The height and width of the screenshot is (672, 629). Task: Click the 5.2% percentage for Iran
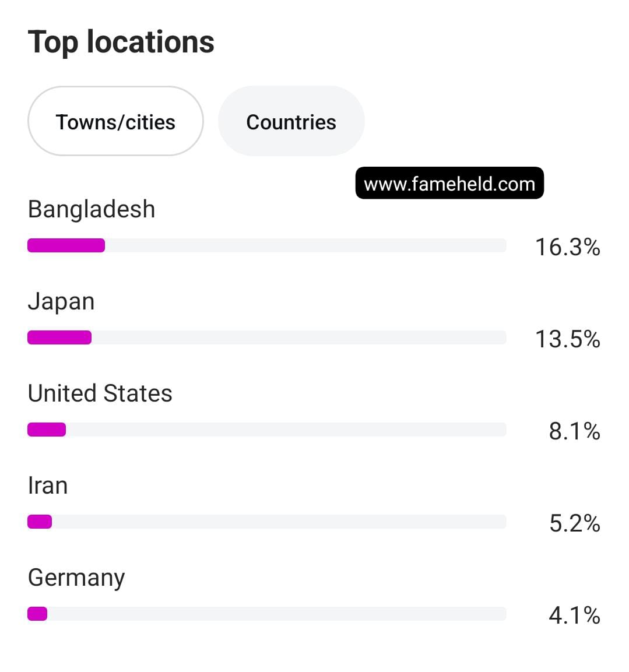[x=574, y=523]
